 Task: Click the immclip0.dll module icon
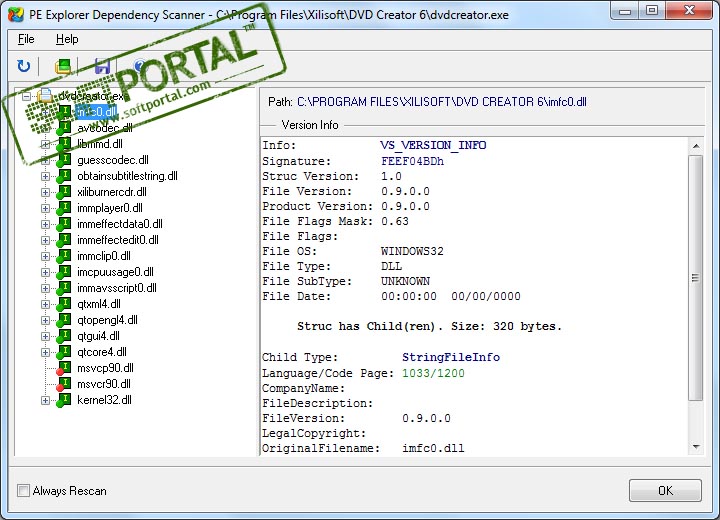[63, 256]
